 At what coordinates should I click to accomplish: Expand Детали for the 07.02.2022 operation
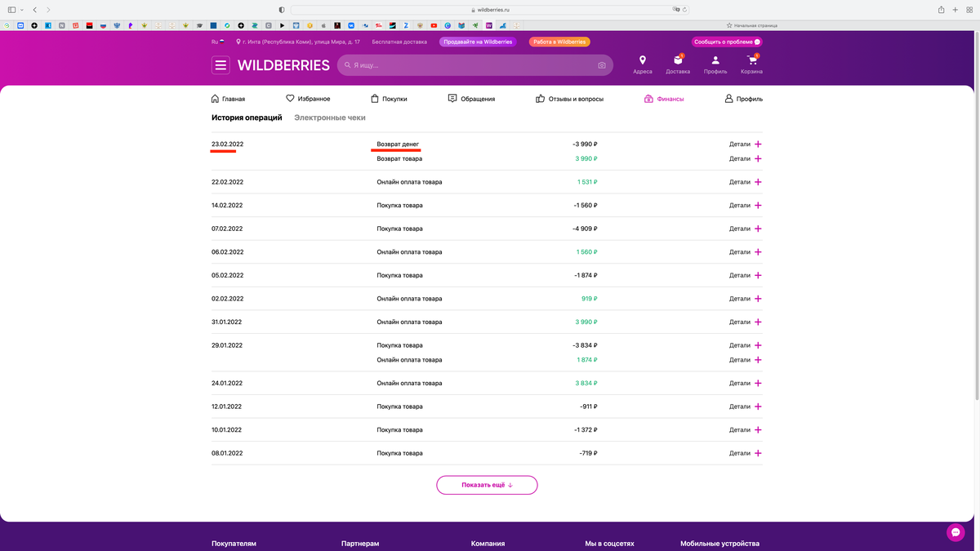point(745,229)
